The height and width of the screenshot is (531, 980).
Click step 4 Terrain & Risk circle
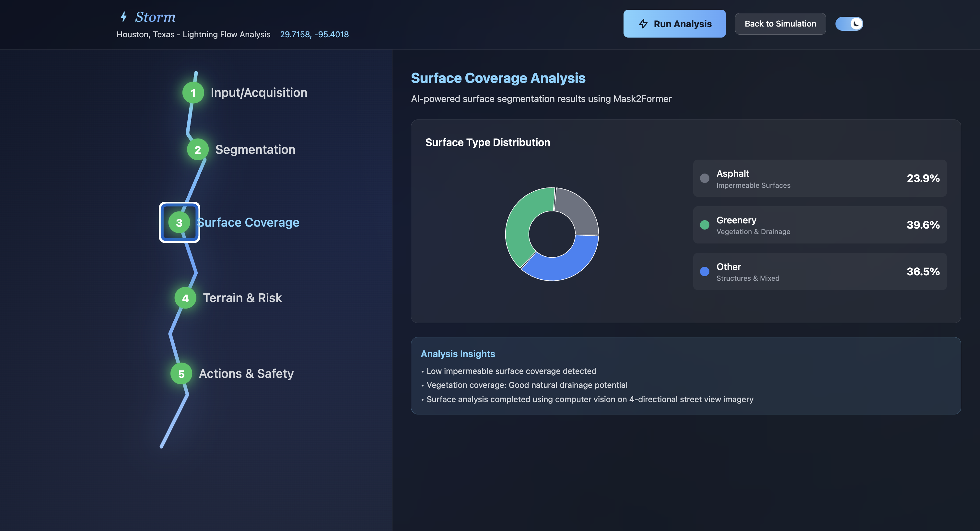coord(185,298)
